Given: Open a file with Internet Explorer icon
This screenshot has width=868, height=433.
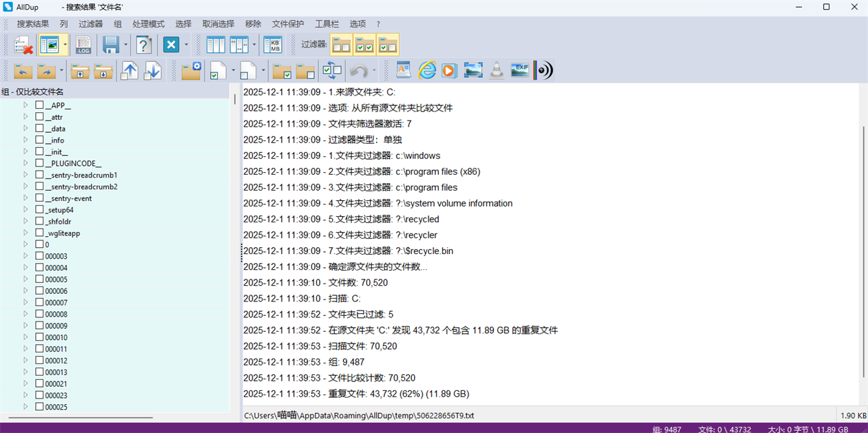Looking at the screenshot, I should tap(427, 70).
